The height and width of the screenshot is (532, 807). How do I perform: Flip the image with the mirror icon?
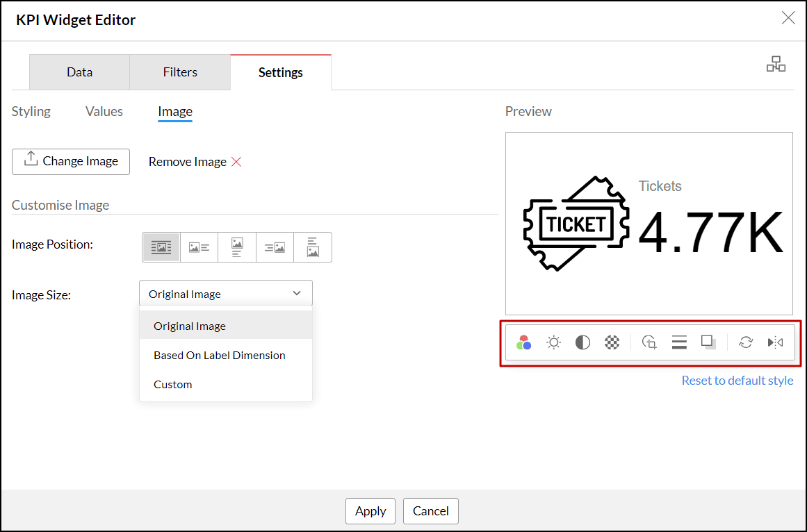[x=775, y=342]
